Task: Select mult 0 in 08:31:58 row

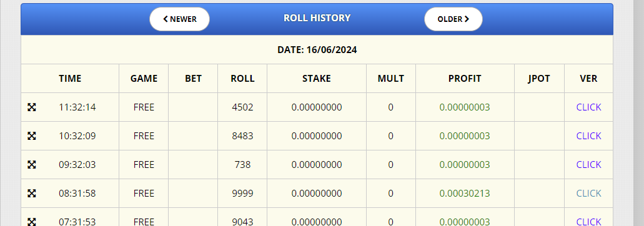Action: pyautogui.click(x=390, y=193)
